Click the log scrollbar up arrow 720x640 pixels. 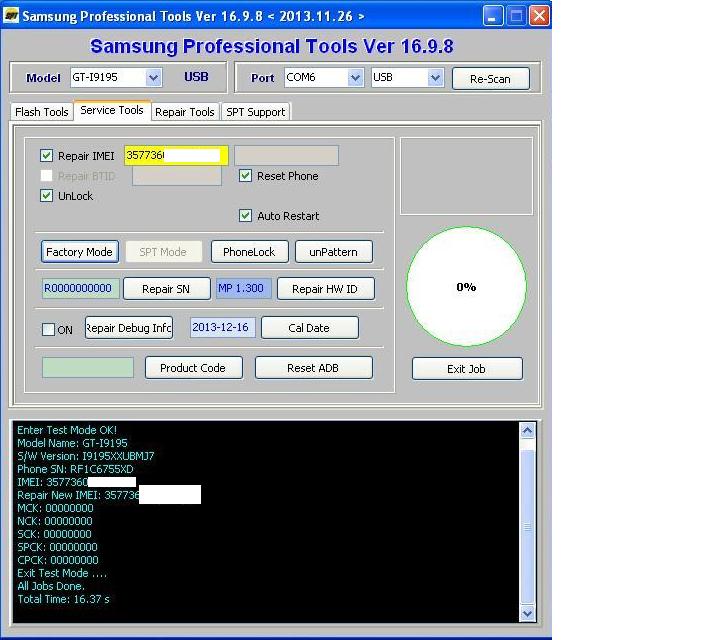pyautogui.click(x=527, y=431)
